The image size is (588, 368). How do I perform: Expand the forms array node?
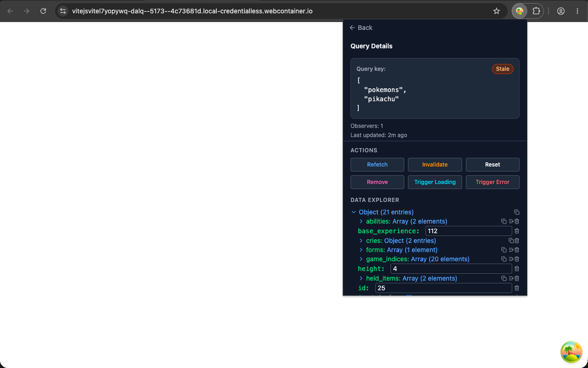pos(361,250)
